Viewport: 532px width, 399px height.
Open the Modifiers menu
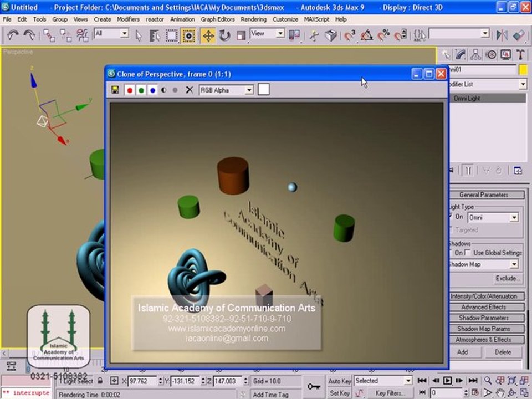click(128, 19)
